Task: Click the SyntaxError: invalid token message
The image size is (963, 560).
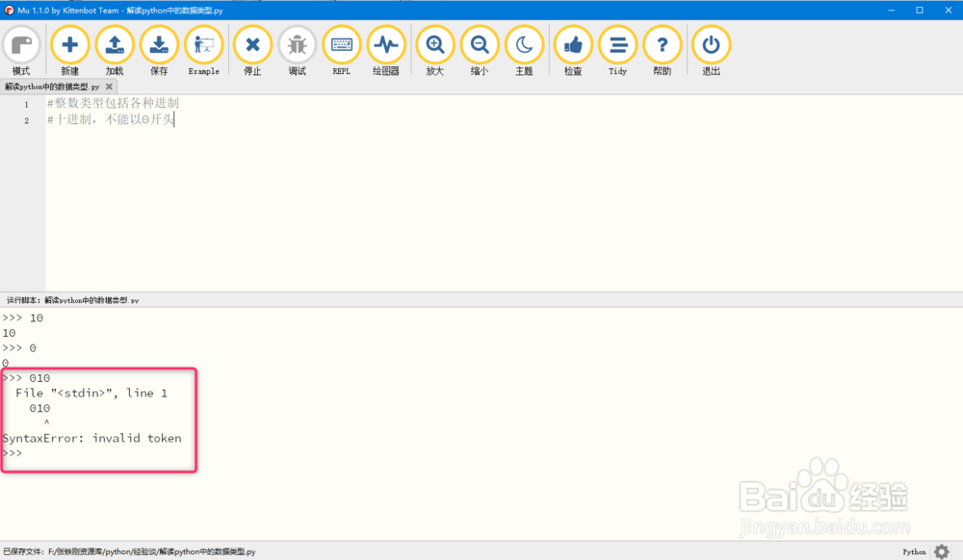Action: pos(92,438)
